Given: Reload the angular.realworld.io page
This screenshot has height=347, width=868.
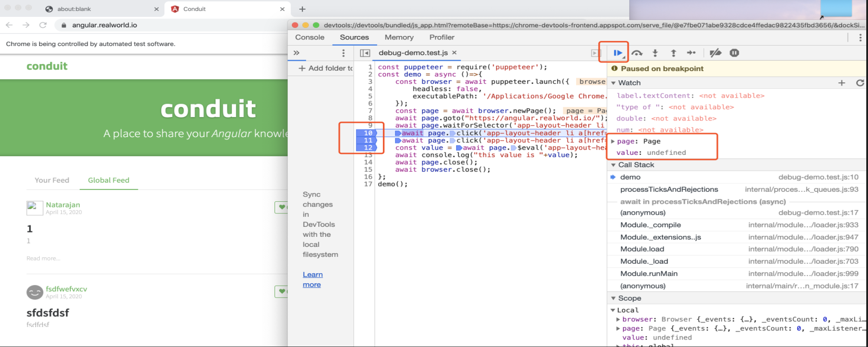Looking at the screenshot, I should (x=43, y=25).
